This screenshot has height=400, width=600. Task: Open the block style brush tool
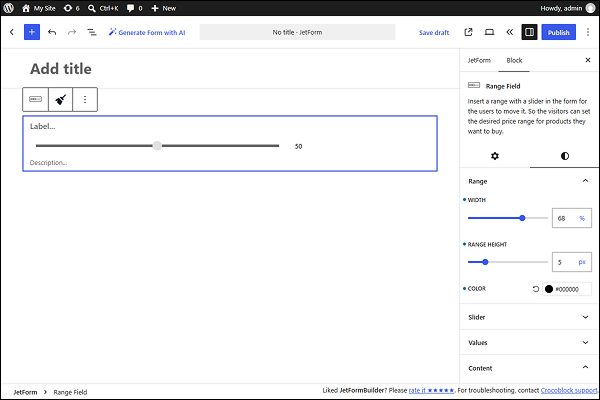click(x=60, y=100)
